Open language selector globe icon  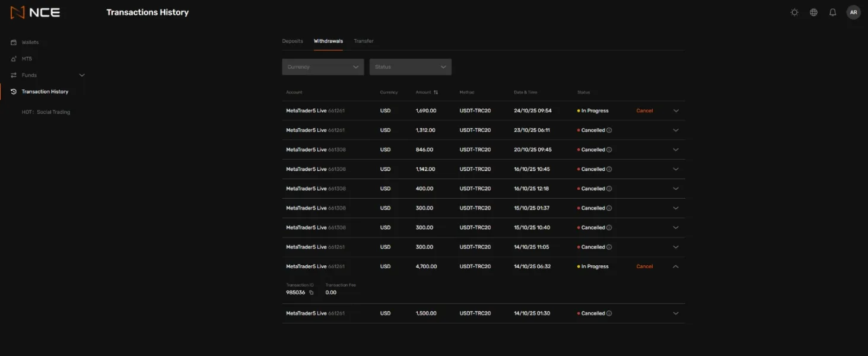[813, 12]
